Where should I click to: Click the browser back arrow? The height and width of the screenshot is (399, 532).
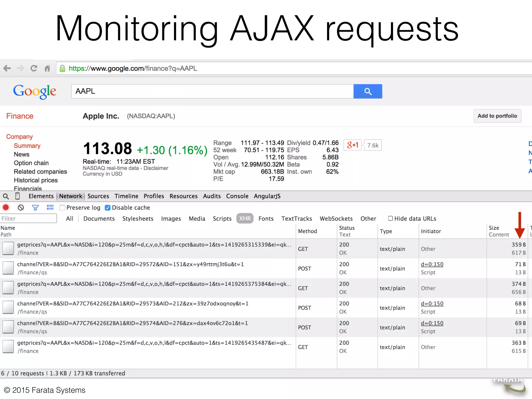[x=7, y=68]
